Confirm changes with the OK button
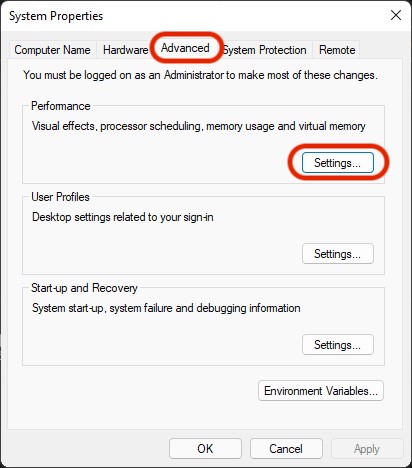 tap(205, 449)
